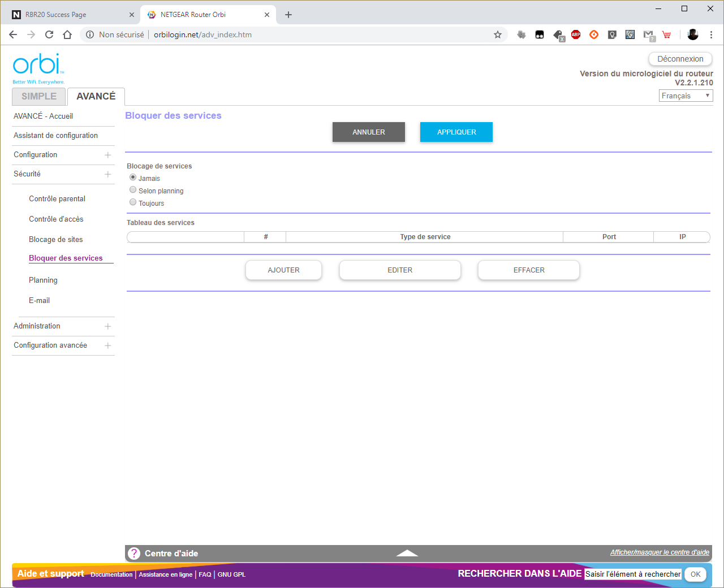Click the EFFACER button
Viewport: 724px width, 588px height.
(x=529, y=270)
